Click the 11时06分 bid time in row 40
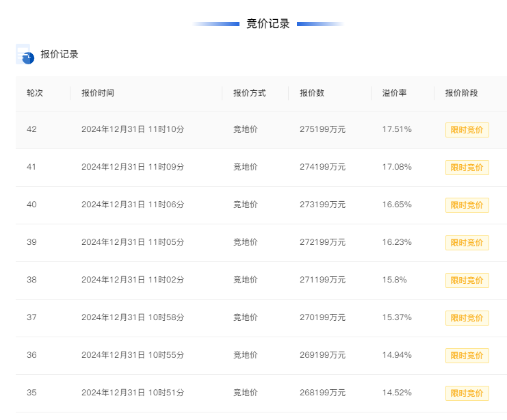Image resolution: width=507 pixels, height=420 pixels. pyautogui.click(x=166, y=205)
